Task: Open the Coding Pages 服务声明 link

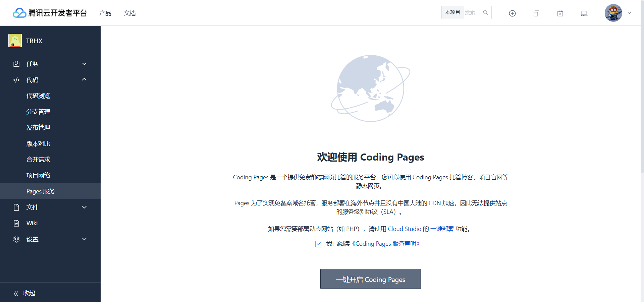Action: 386,244
